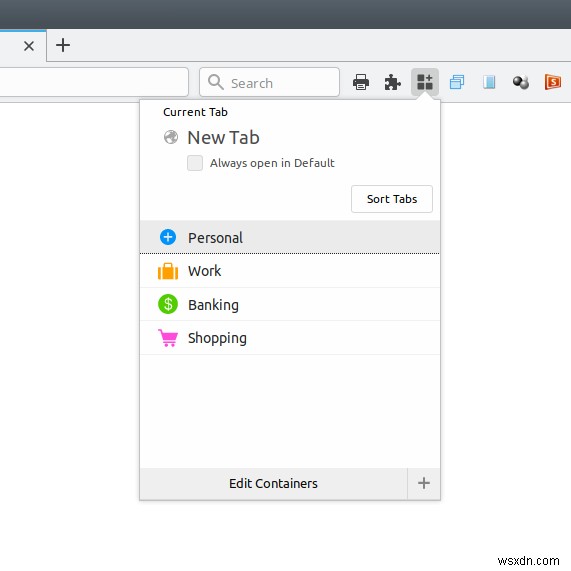Open the Personal container
Screen dimensions: 571x571
[x=290, y=237]
